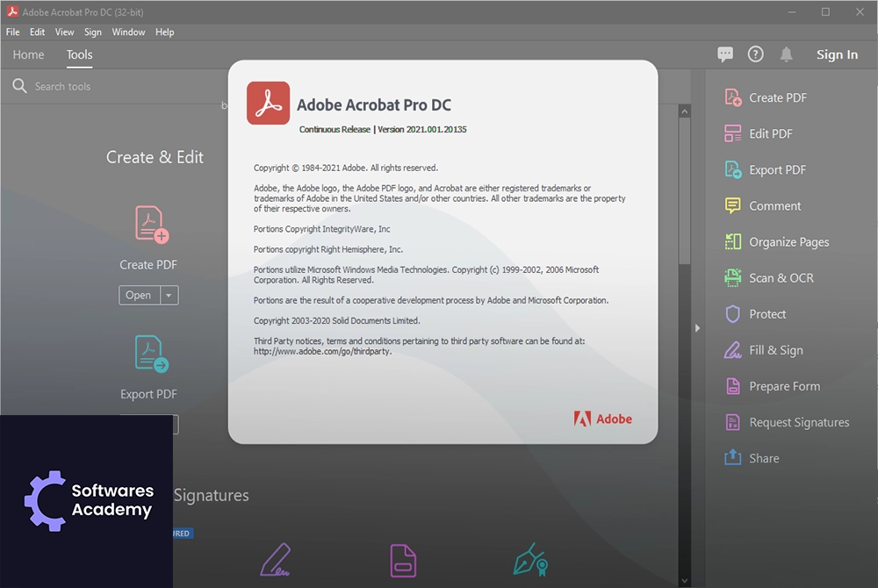The image size is (878, 588).
Task: Click the purple Fill & Sign pen icon at bottom
Action: click(276, 559)
